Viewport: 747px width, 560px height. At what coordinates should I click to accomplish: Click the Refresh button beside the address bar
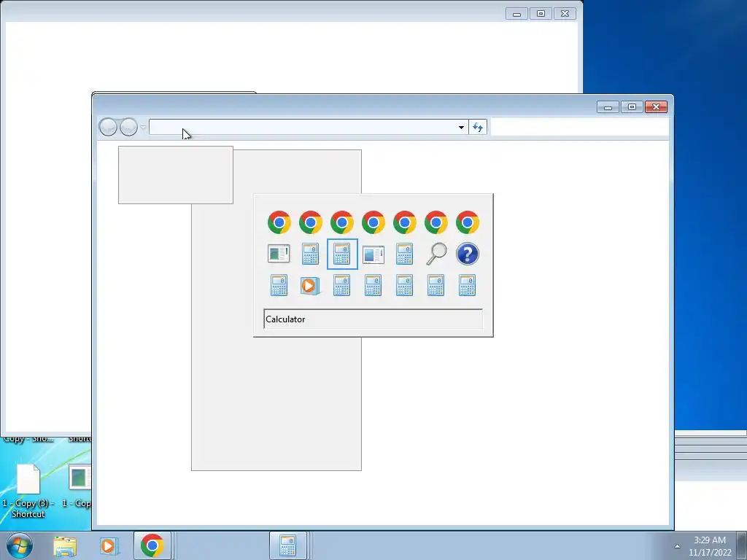point(478,127)
